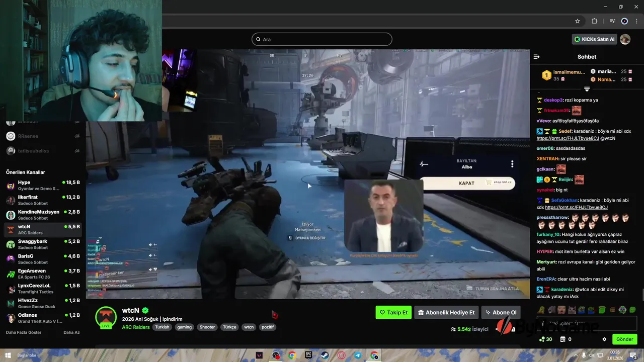644x362 pixels.
Task: Open chat settings gear icon
Action: [x=604, y=339]
